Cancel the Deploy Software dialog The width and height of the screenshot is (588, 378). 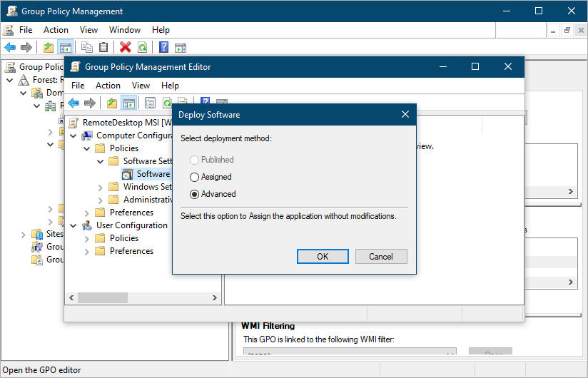(x=381, y=257)
